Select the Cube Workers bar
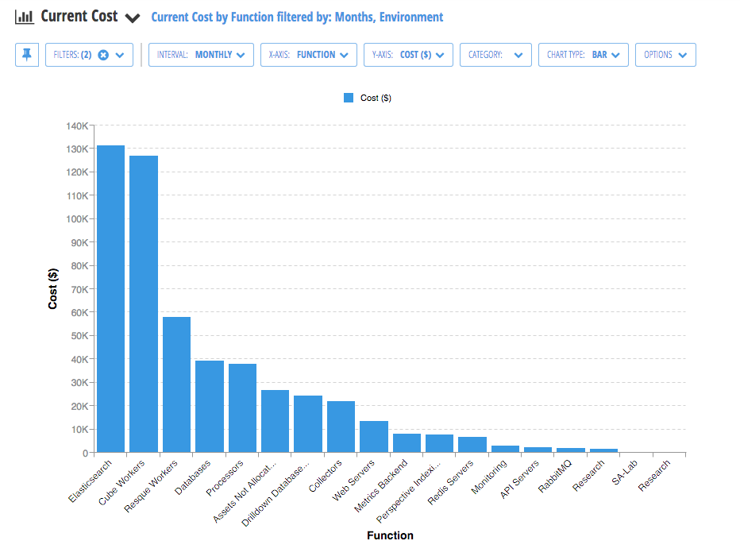Image resolution: width=740 pixels, height=560 pixels. coord(144,303)
